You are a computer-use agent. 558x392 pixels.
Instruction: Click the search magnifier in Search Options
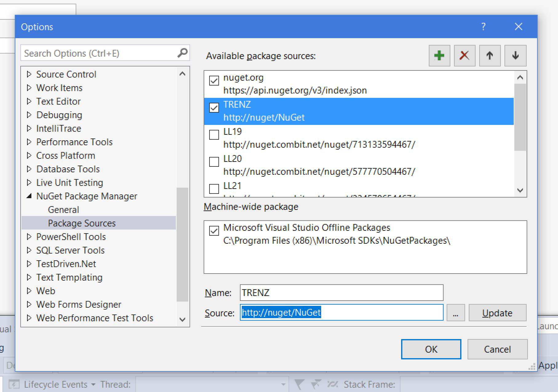click(x=182, y=53)
